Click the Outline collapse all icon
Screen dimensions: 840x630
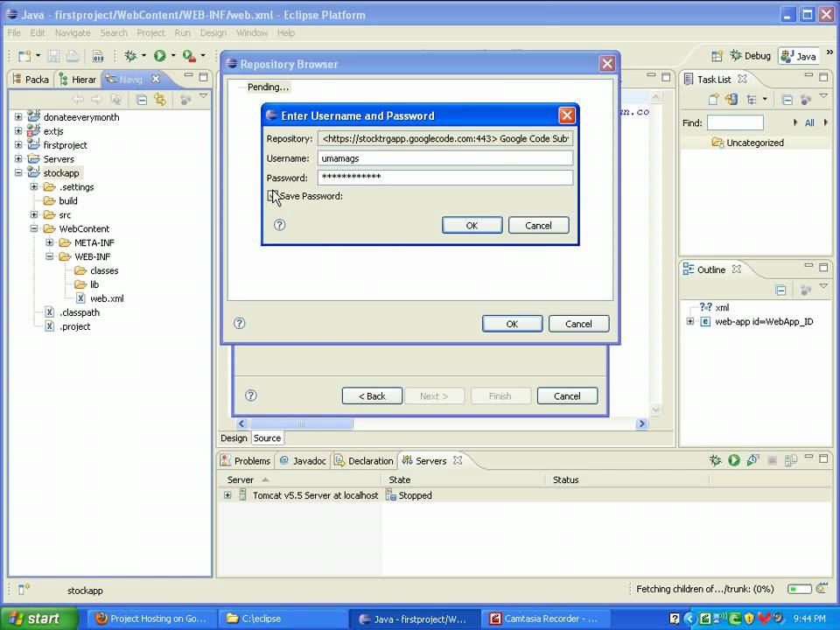coord(781,290)
